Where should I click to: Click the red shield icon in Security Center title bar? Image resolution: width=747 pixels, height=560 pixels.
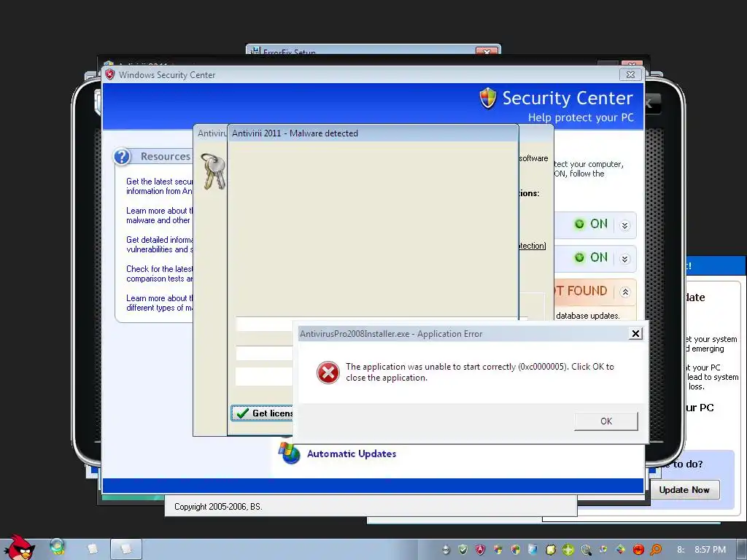[110, 75]
